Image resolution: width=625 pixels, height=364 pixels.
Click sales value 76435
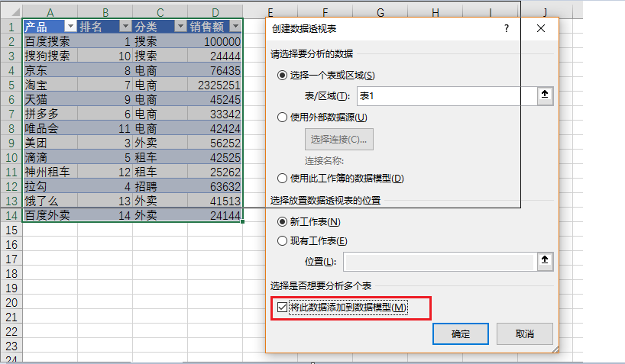point(215,70)
